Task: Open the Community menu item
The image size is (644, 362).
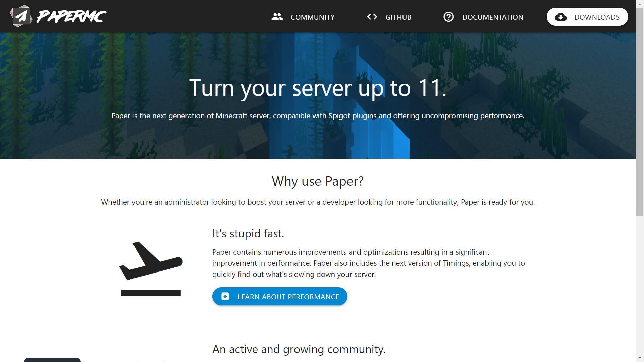Action: click(x=312, y=17)
